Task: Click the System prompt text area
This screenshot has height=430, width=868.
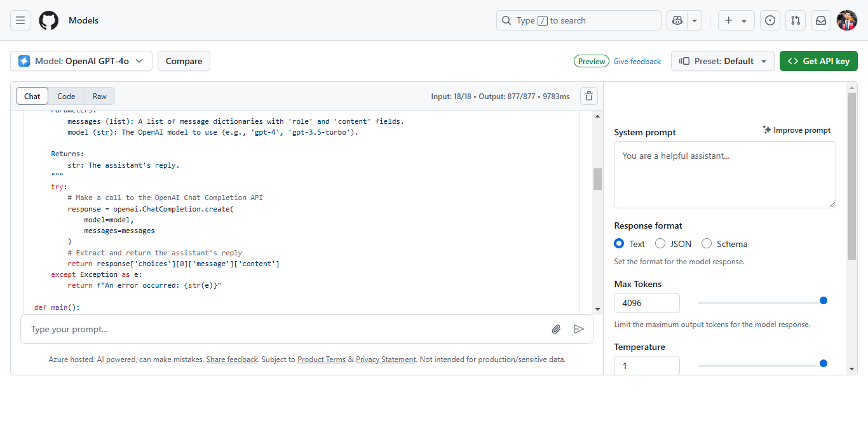Action: [725, 175]
